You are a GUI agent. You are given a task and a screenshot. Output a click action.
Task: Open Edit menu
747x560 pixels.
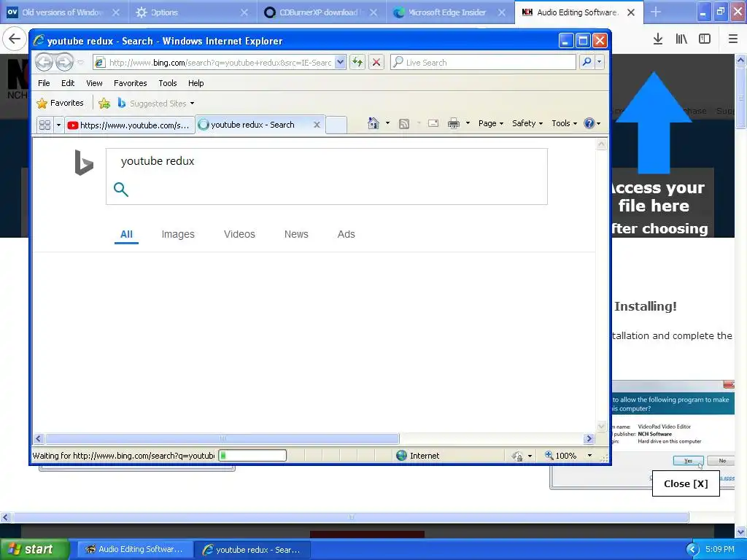click(x=68, y=83)
